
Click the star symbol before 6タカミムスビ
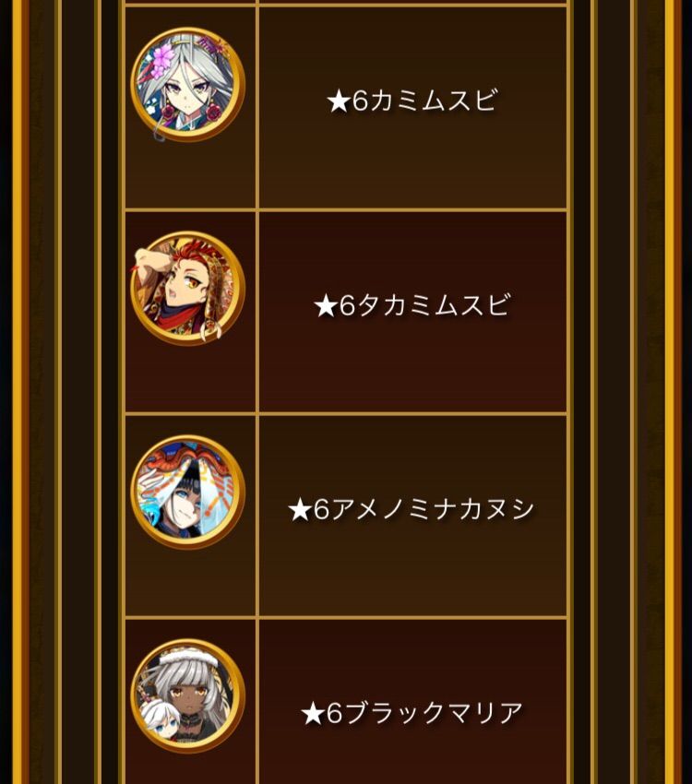pos(326,306)
